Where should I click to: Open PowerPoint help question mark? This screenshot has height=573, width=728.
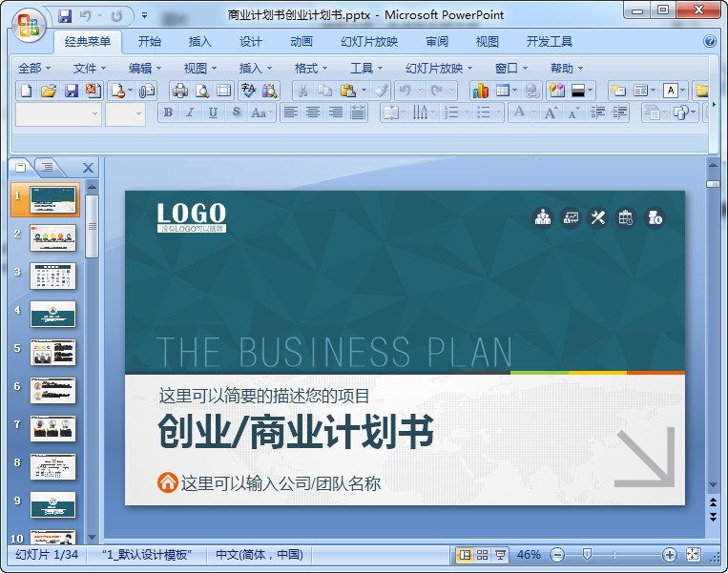(x=710, y=41)
